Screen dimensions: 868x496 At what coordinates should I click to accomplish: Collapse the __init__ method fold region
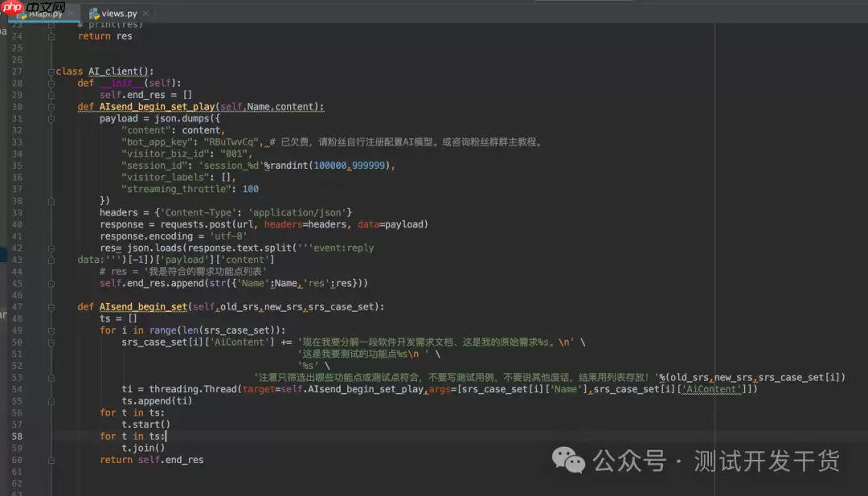point(51,83)
